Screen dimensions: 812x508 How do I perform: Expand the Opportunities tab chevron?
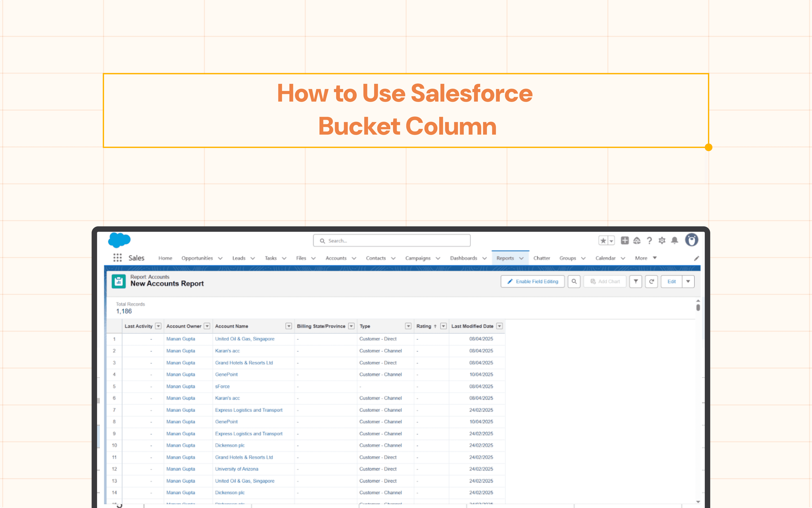220,258
